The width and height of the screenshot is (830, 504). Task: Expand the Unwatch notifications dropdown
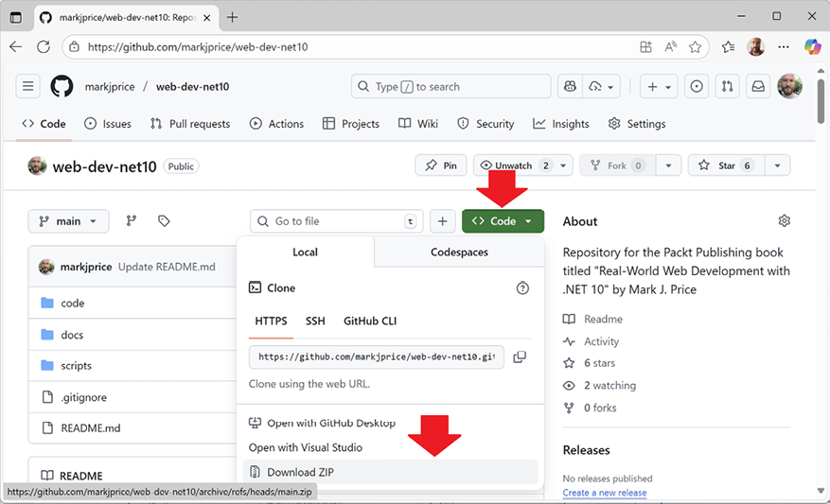[x=563, y=165]
